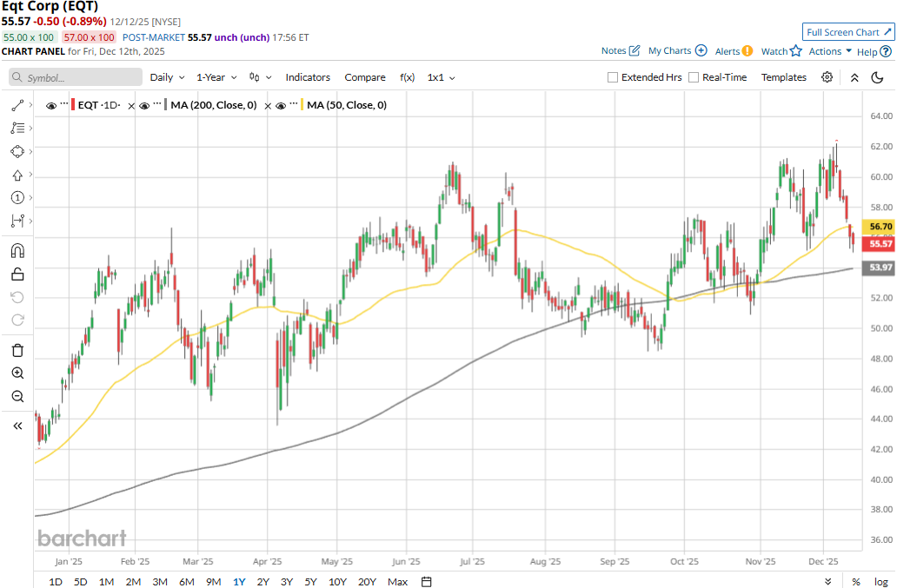Select the 6M time range tab
This screenshot has width=897, height=588.
tap(186, 581)
